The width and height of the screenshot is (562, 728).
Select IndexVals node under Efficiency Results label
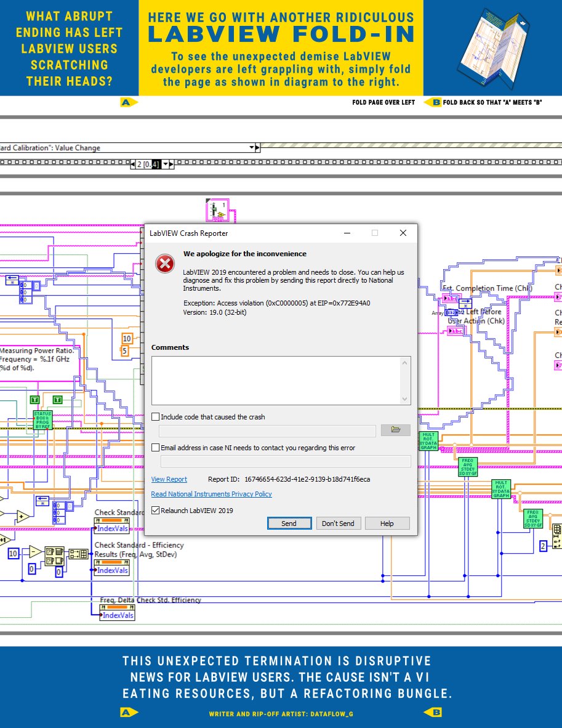coord(112,567)
